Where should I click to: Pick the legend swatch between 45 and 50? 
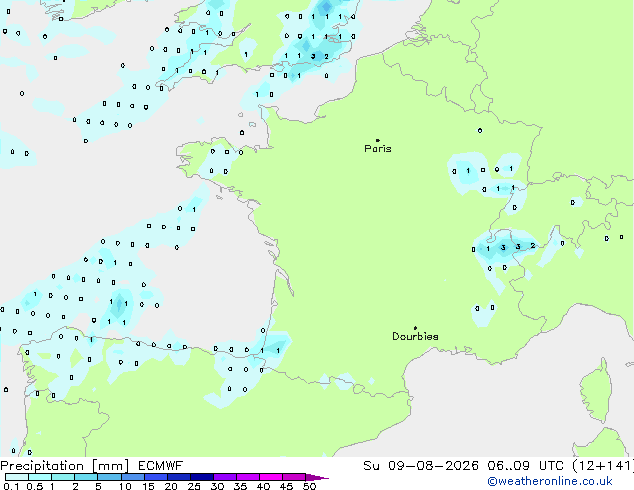pyautogui.click(x=294, y=477)
